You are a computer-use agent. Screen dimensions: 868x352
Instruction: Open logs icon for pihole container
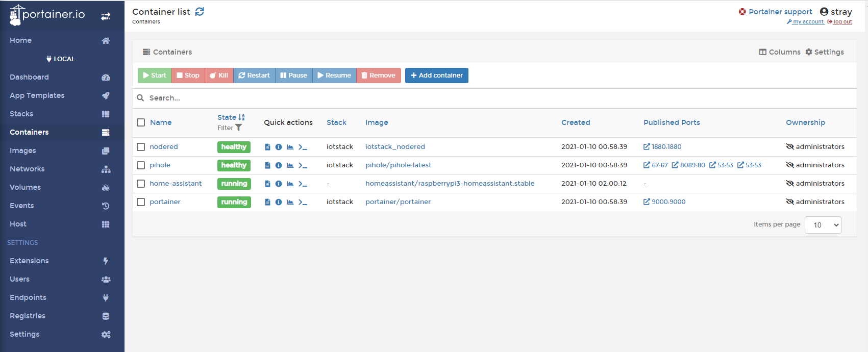267,165
